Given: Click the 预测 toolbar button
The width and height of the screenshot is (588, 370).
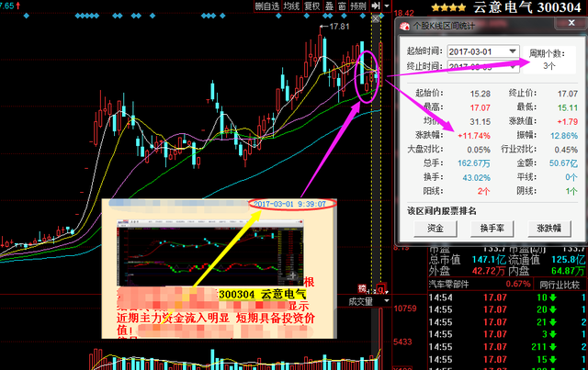Looking at the screenshot, I should pyautogui.click(x=358, y=6).
